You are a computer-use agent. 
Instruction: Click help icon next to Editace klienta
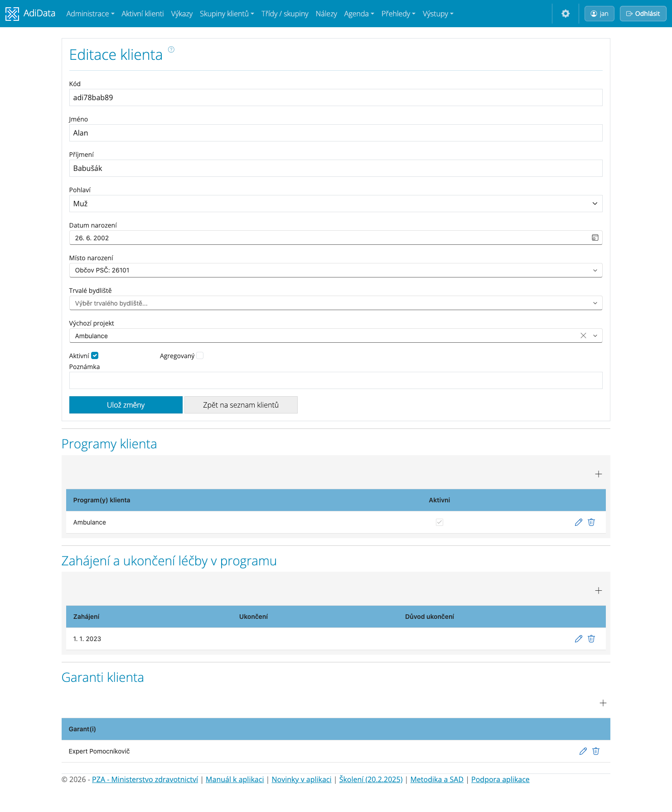point(171,49)
